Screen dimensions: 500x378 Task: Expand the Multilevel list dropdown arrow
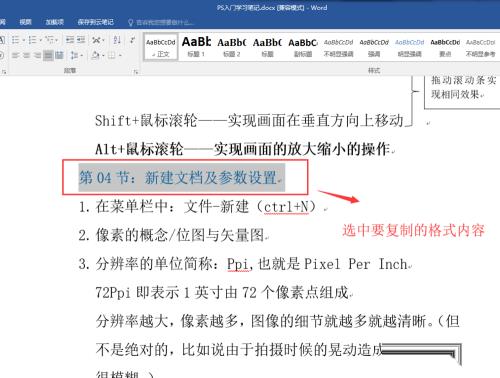pos(57,40)
